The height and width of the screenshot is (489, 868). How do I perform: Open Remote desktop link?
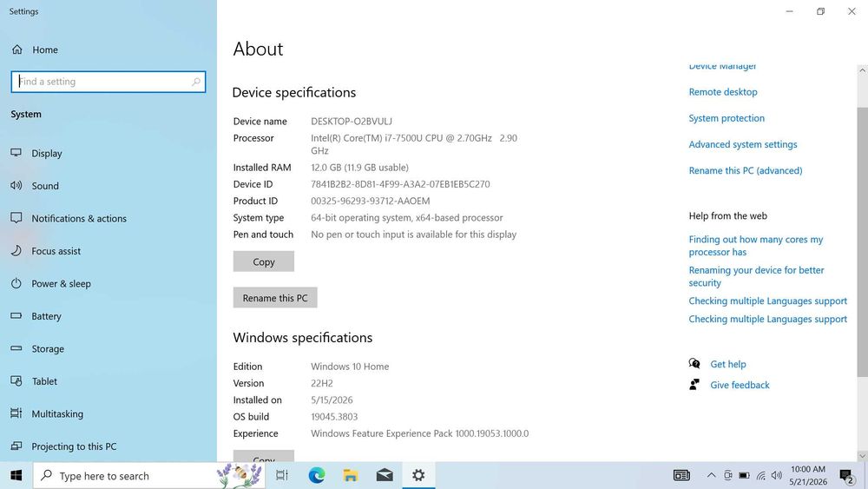tap(723, 92)
